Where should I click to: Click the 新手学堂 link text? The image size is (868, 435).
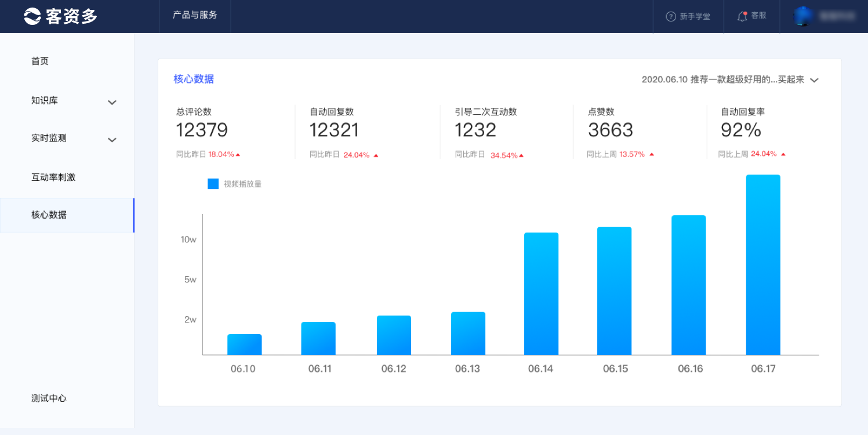(x=695, y=16)
